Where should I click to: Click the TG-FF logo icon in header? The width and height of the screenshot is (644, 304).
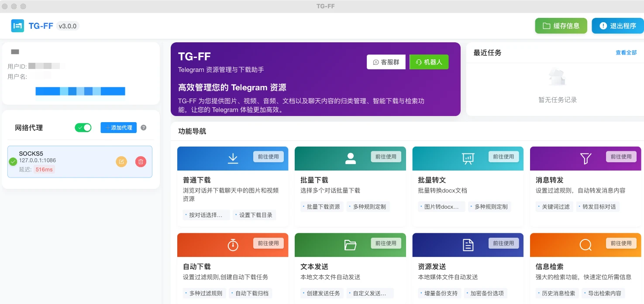click(17, 26)
